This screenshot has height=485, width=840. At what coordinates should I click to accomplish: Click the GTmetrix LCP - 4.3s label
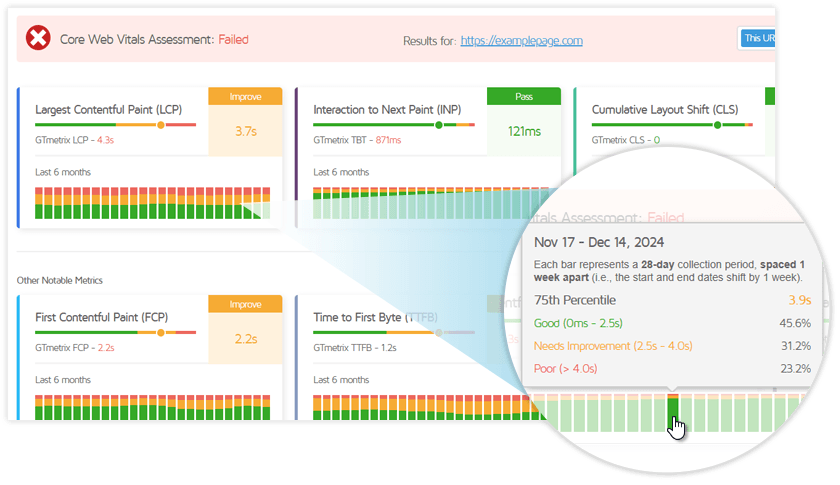[75, 140]
